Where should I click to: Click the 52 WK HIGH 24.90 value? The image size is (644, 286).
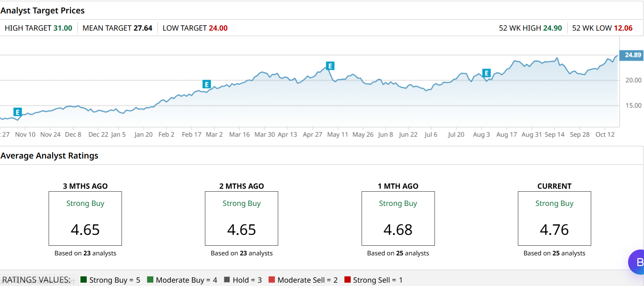(553, 28)
